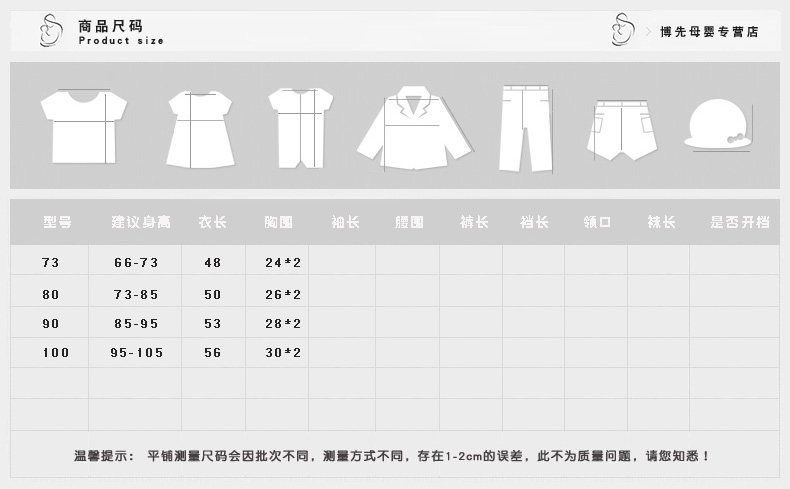Screen dimensions: 790x489
Task: Select the 腰围 column header
Action: pos(409,222)
